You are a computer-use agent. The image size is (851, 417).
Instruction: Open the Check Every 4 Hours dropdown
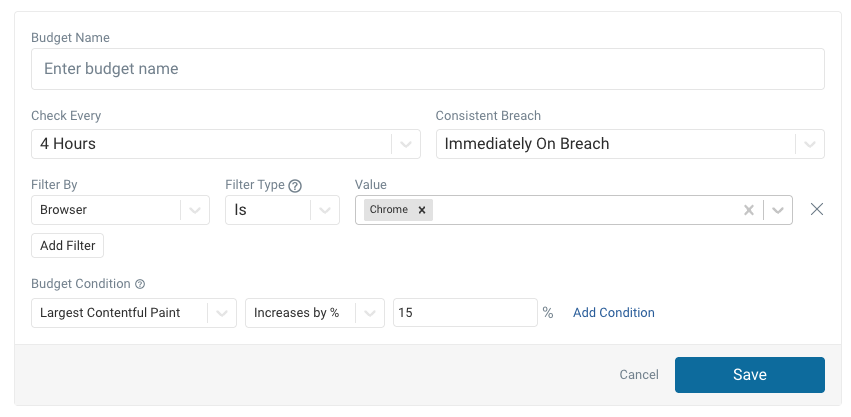coord(405,144)
